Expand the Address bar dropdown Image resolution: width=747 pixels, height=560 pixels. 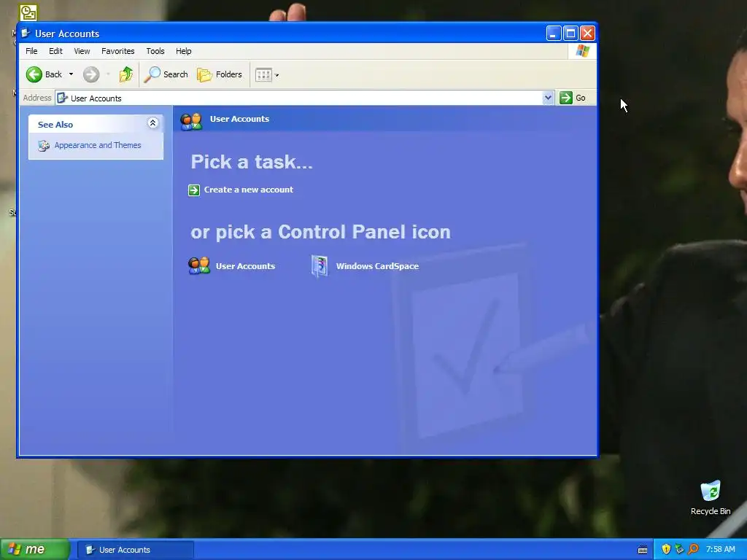(x=548, y=98)
